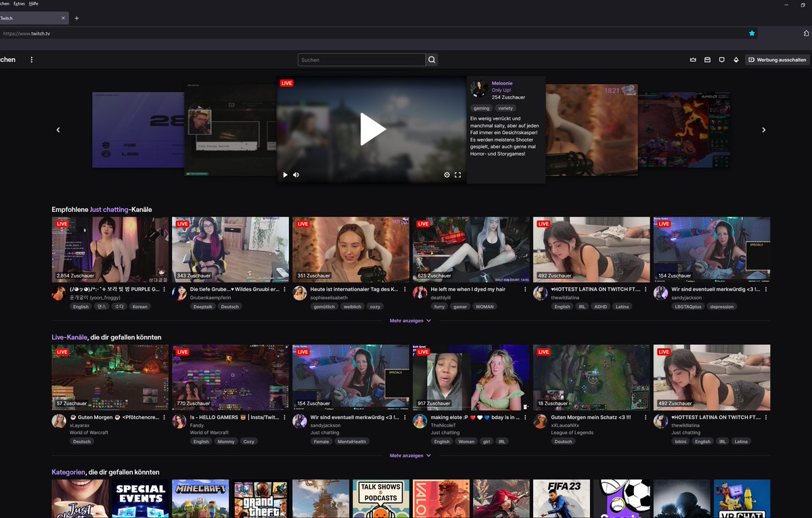Open the Just chatting link in heading

coord(109,209)
